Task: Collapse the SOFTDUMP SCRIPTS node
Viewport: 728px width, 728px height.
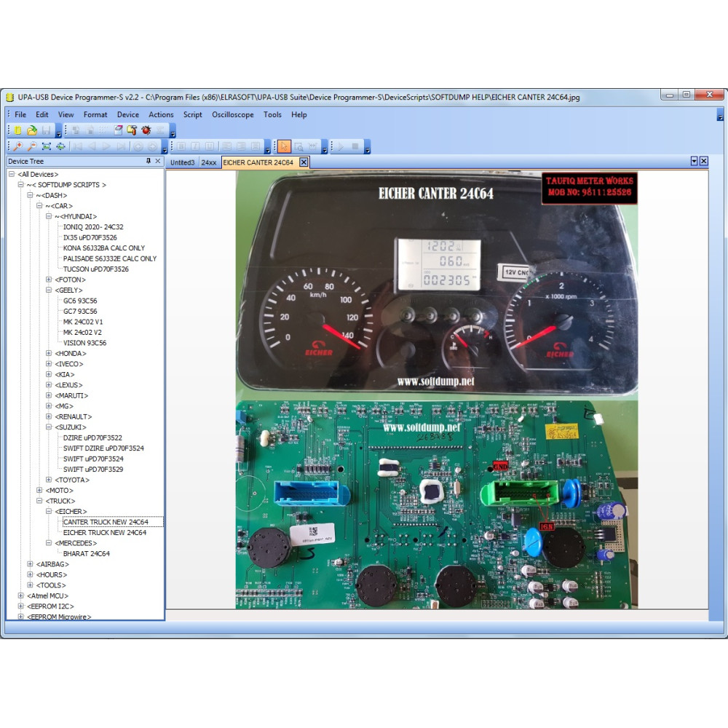Action: [21, 185]
